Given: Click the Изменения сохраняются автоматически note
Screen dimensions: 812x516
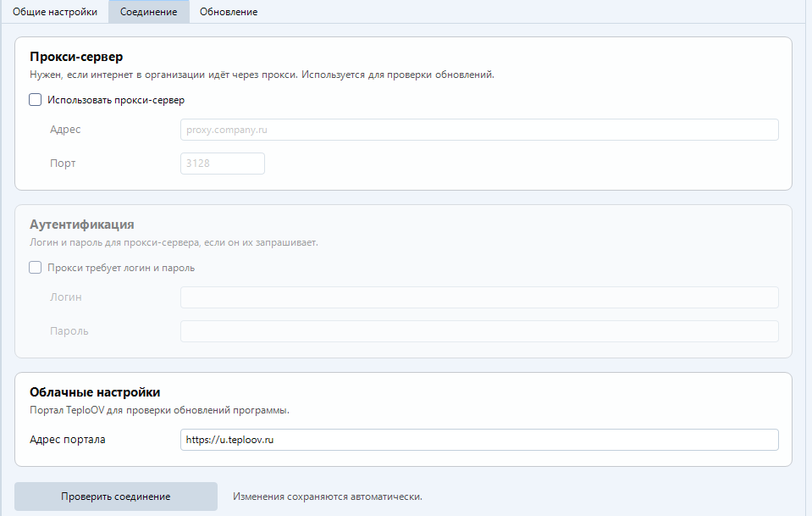Looking at the screenshot, I should point(328,497).
